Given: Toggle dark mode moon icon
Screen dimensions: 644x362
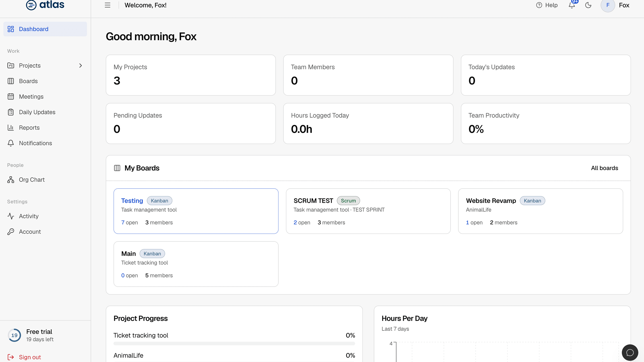Looking at the screenshot, I should pos(588,5).
